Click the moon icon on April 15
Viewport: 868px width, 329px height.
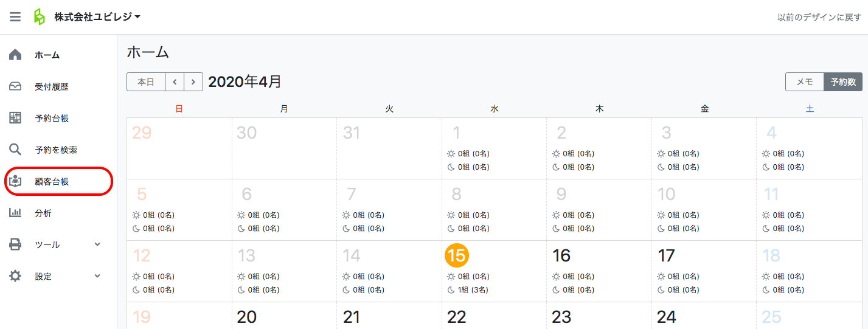(451, 290)
